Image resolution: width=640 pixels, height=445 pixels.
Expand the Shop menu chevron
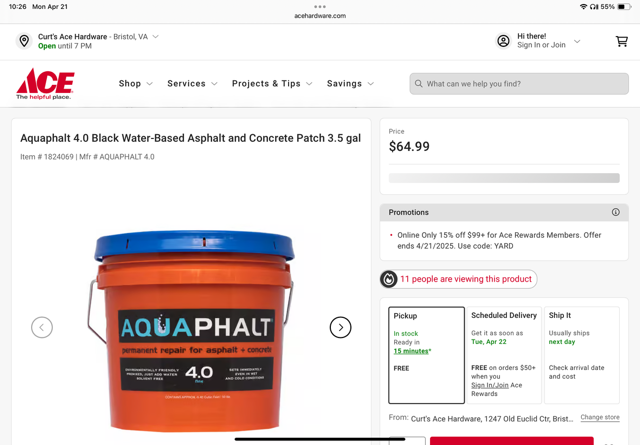(150, 84)
